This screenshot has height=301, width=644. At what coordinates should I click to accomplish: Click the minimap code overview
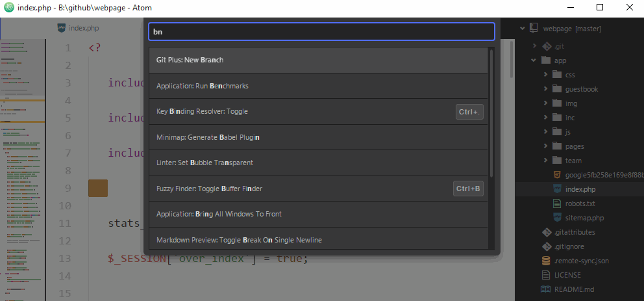tap(23, 170)
